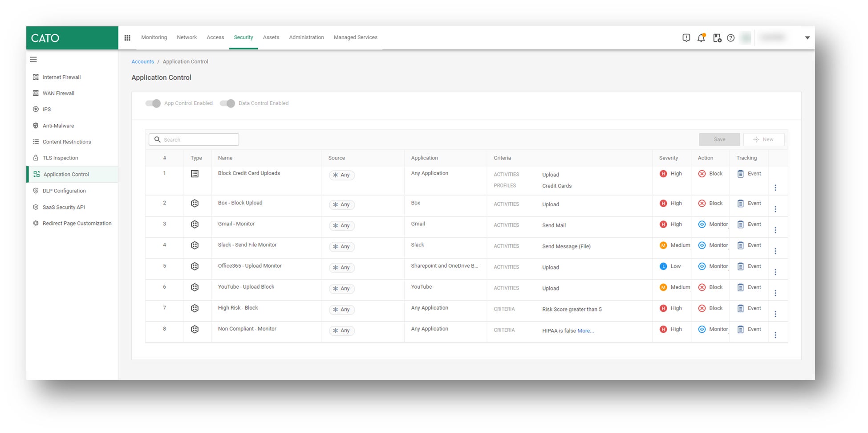This screenshot has height=433, width=868.
Task: Click the Search input field
Action: click(194, 139)
